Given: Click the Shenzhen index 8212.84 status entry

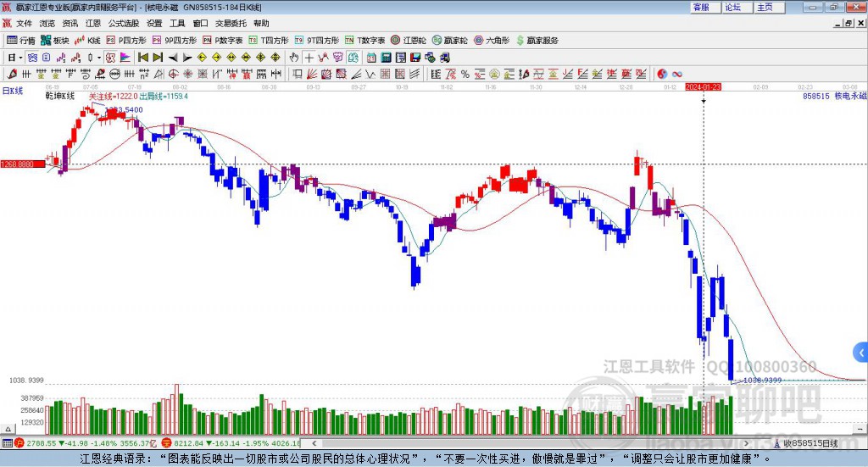Looking at the screenshot, I should coord(231,443).
